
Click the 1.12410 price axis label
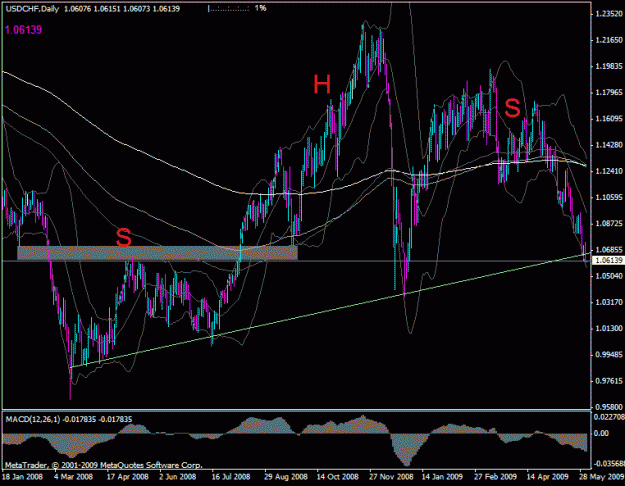[x=609, y=171]
